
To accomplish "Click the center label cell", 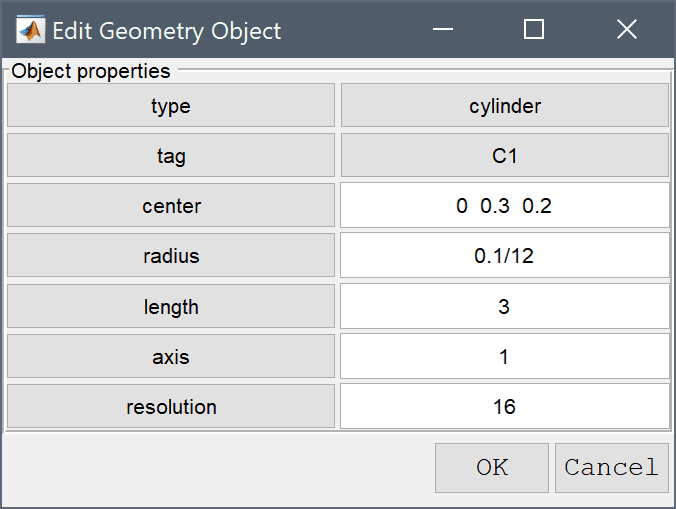I will tap(171, 206).
